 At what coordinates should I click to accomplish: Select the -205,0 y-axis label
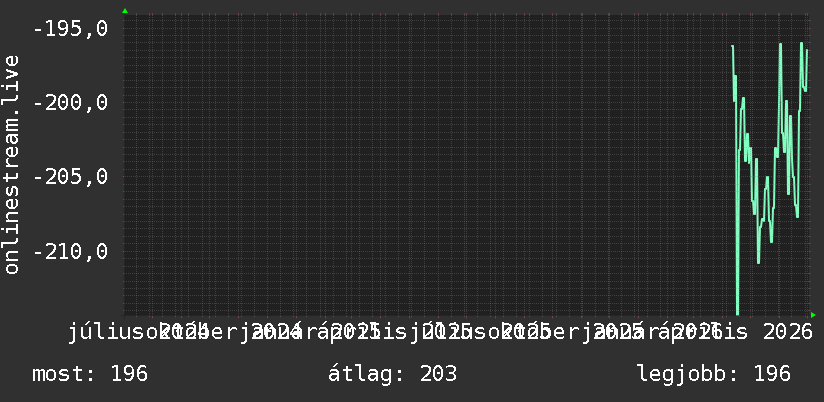click(70, 177)
